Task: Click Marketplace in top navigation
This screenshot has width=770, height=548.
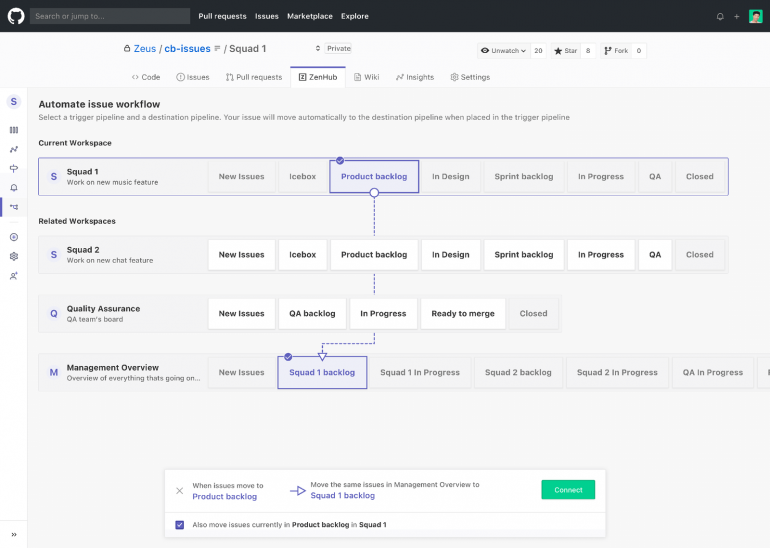Action: click(310, 16)
